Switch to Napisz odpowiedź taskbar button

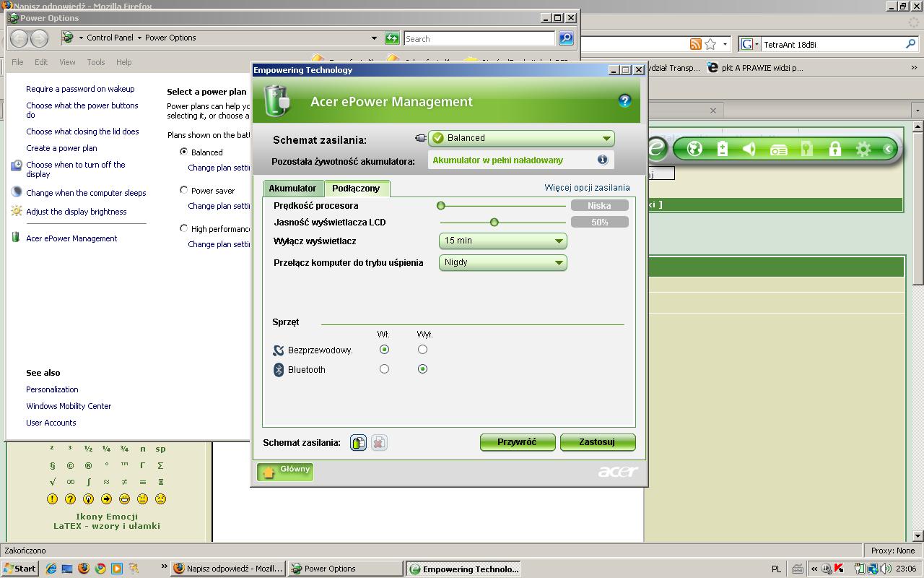[229, 569]
